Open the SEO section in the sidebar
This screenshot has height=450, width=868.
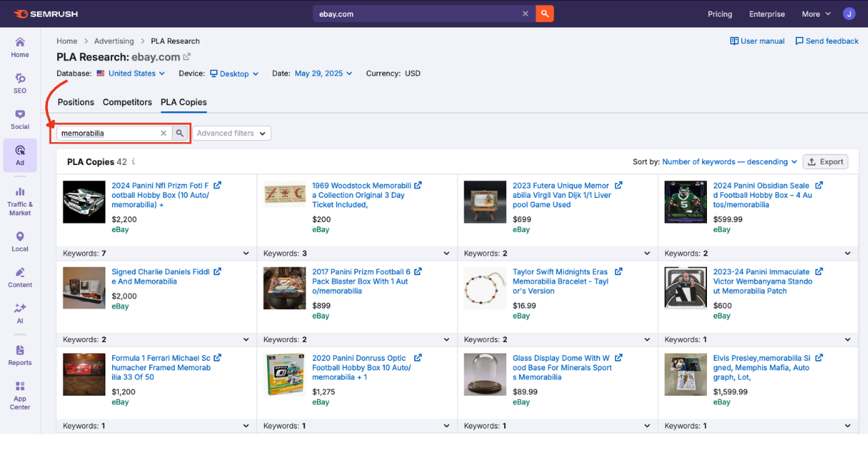click(x=20, y=84)
